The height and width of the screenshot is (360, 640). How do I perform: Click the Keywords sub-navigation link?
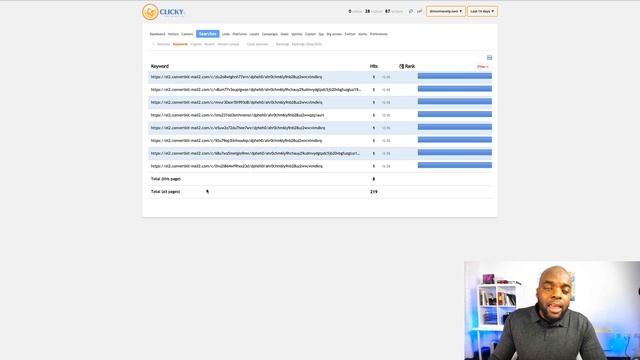pyautogui.click(x=180, y=44)
